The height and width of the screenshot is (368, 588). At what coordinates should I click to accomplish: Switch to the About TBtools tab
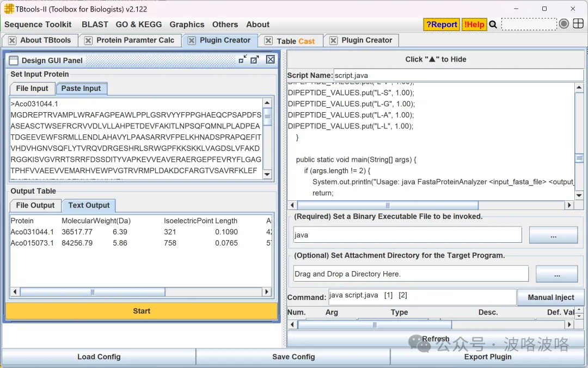45,40
